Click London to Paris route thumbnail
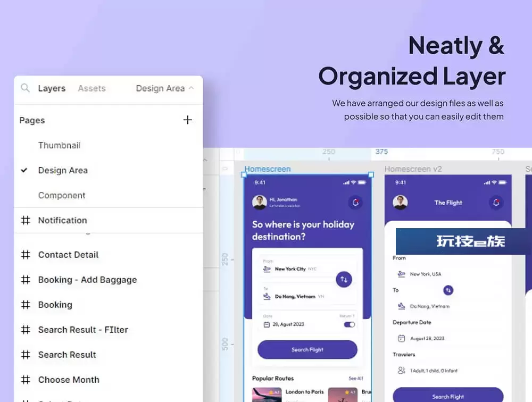532x402 pixels. click(267, 395)
